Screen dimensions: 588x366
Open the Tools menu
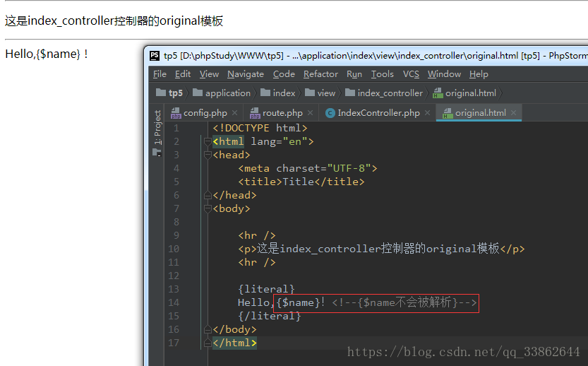[x=382, y=74]
